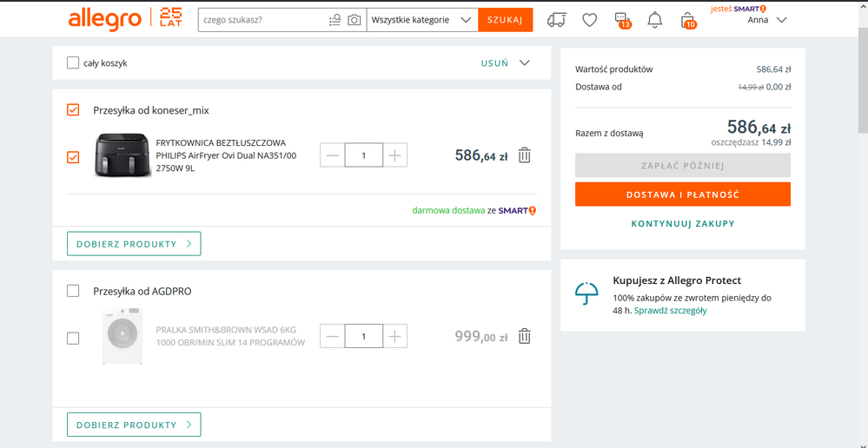Expand the chevron next to USUŃ
Viewport: 868px width, 448px height.
(525, 63)
